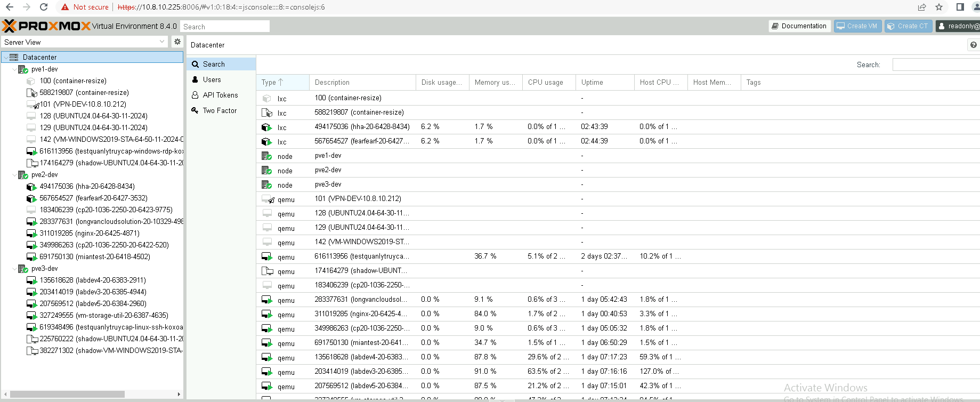This screenshot has height=402, width=980.
Task: Click the API Tokens icon in the sidebar
Action: click(x=195, y=95)
